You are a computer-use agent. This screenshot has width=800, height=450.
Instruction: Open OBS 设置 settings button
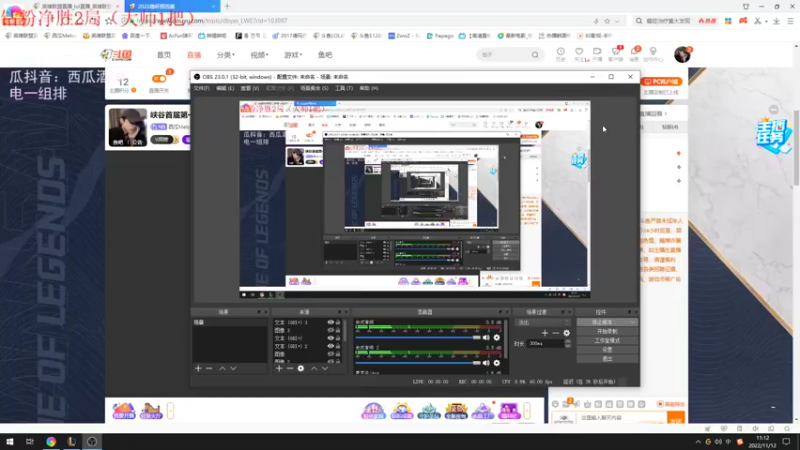click(x=607, y=350)
